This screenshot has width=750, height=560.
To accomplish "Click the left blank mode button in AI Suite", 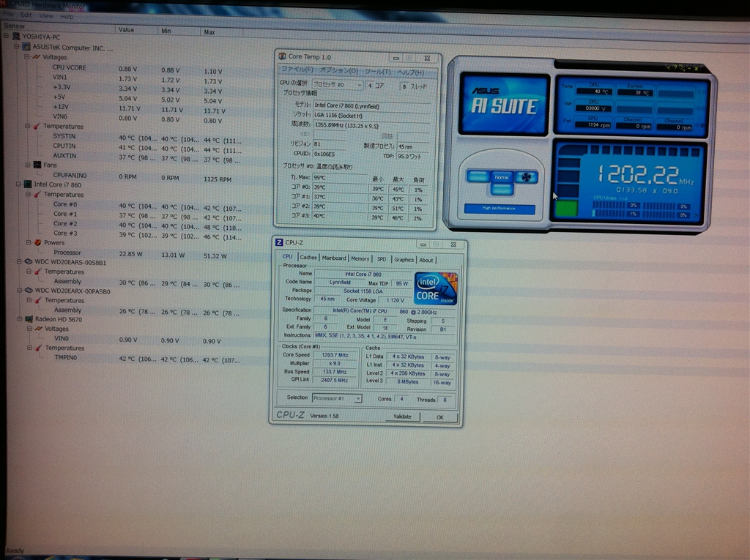I will [x=478, y=176].
